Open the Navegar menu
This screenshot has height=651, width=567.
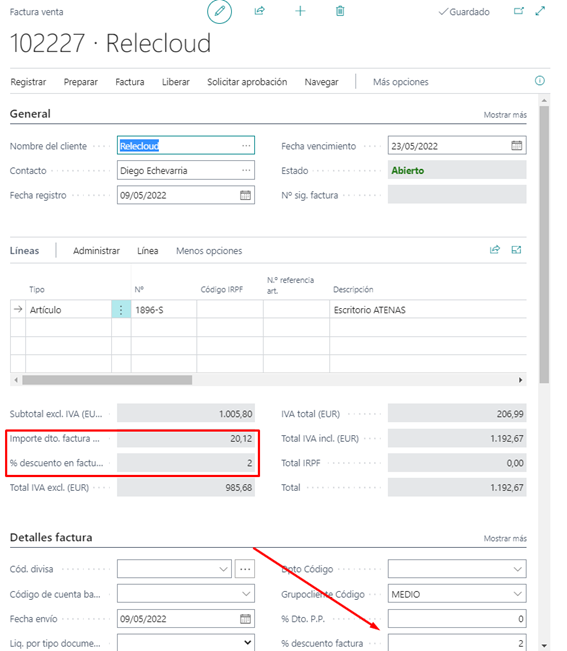321,82
